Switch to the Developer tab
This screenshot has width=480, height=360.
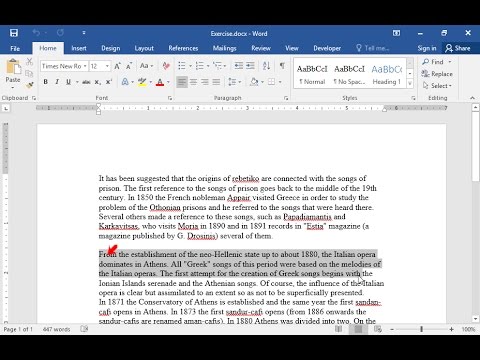click(327, 48)
